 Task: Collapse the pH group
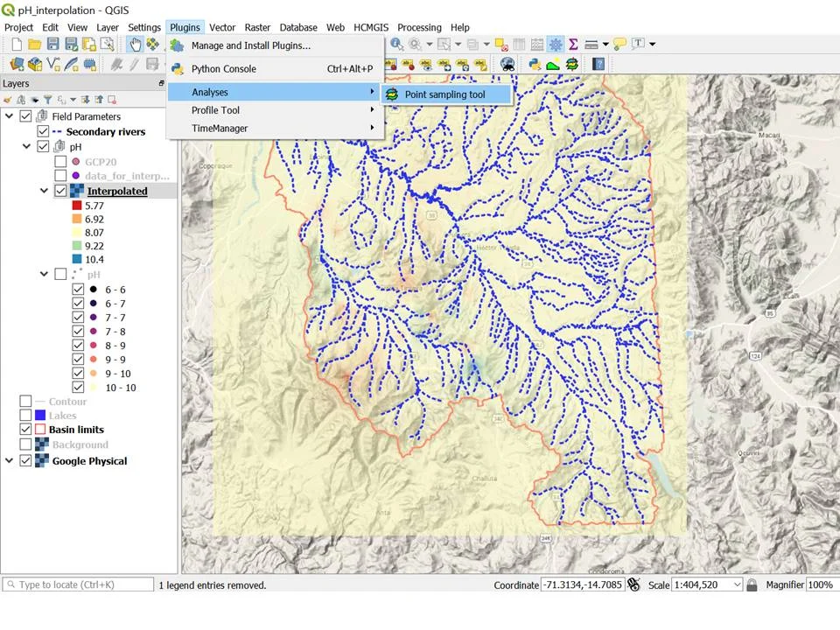click(x=26, y=146)
